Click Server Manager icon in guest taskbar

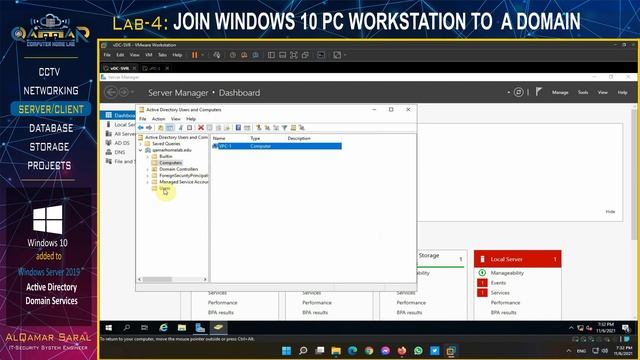pos(200,328)
